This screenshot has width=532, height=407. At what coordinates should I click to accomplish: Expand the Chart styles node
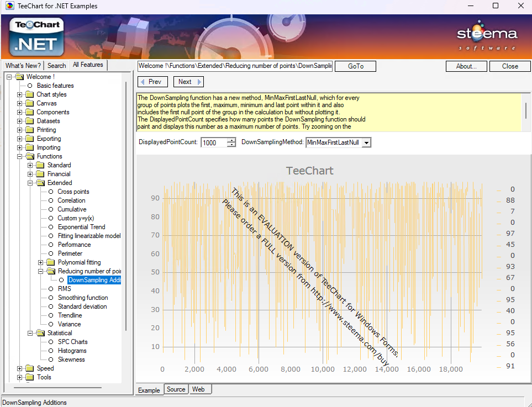click(20, 94)
